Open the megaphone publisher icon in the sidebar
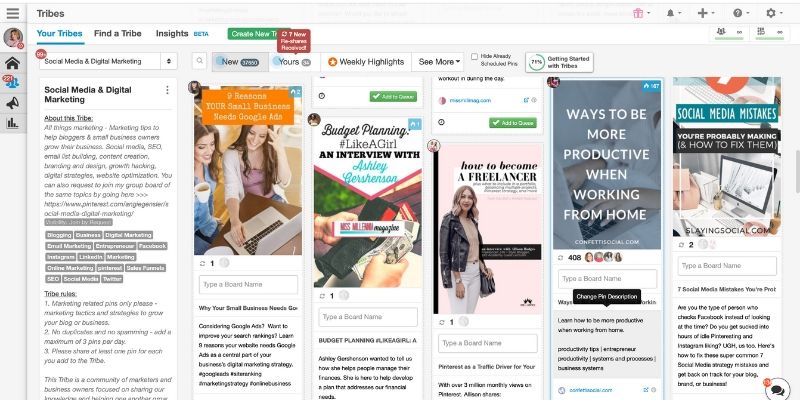Screen dimensions: 800x400 (13, 104)
